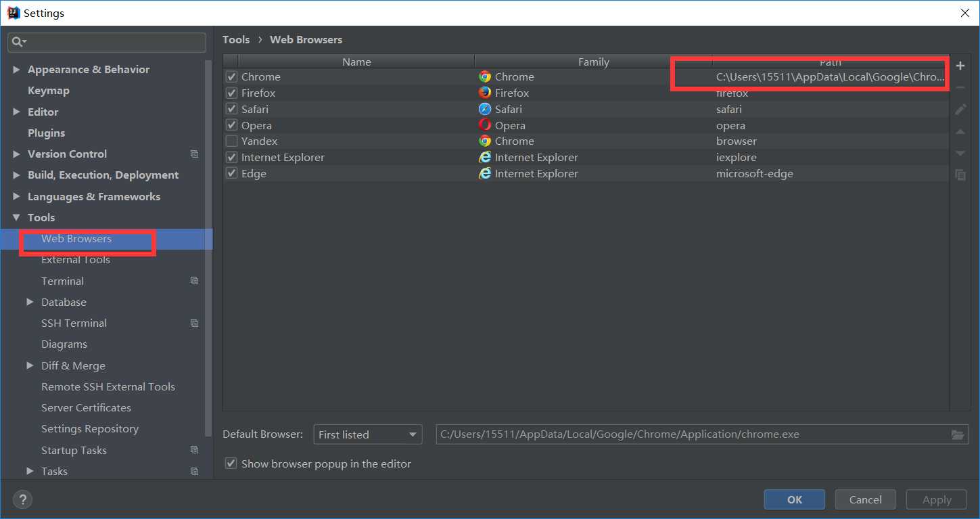The width and height of the screenshot is (980, 519).
Task: Collapse the Tools section
Action: [x=16, y=218]
